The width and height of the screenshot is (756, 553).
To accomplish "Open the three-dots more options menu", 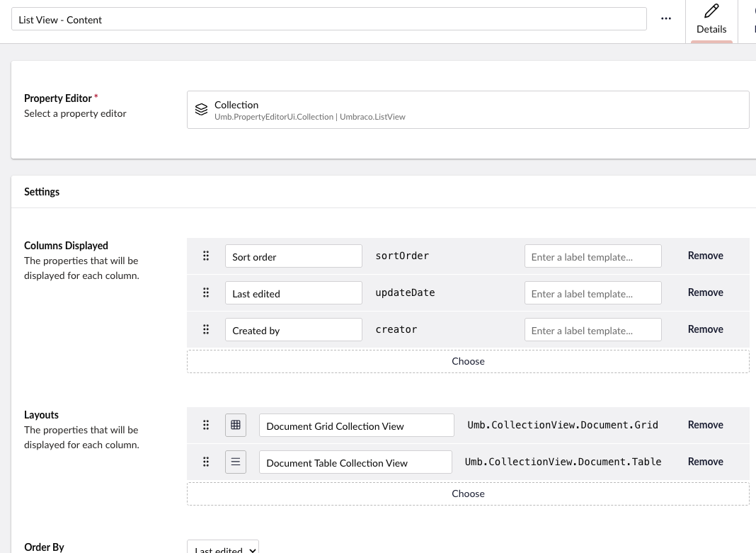I will click(x=666, y=19).
